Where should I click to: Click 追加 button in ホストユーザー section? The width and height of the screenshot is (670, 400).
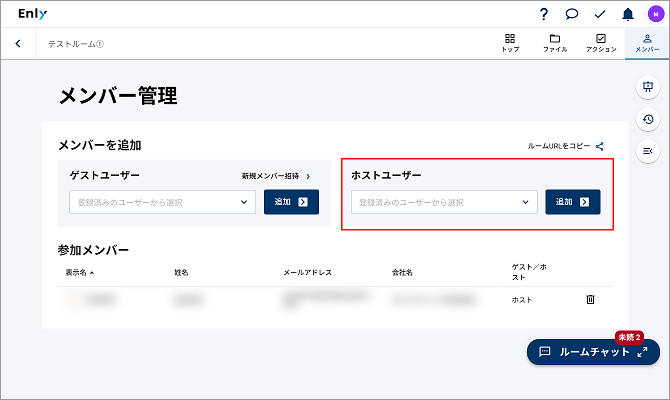click(573, 202)
